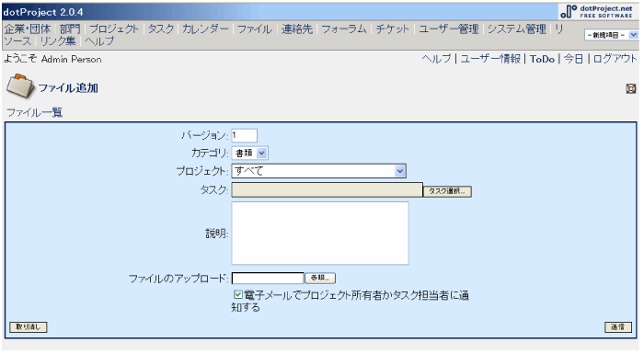The width and height of the screenshot is (644, 354).
Task: Open the 新規項目 dropdown at top right
Action: [611, 35]
